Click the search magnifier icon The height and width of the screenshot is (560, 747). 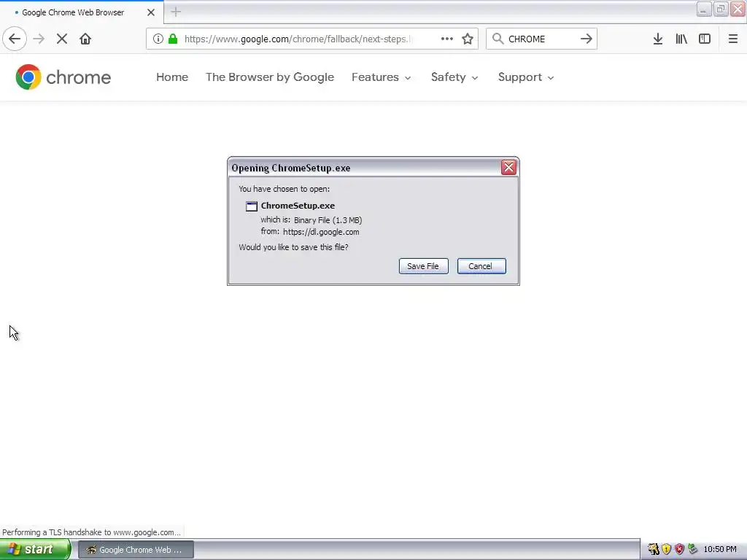[498, 39]
